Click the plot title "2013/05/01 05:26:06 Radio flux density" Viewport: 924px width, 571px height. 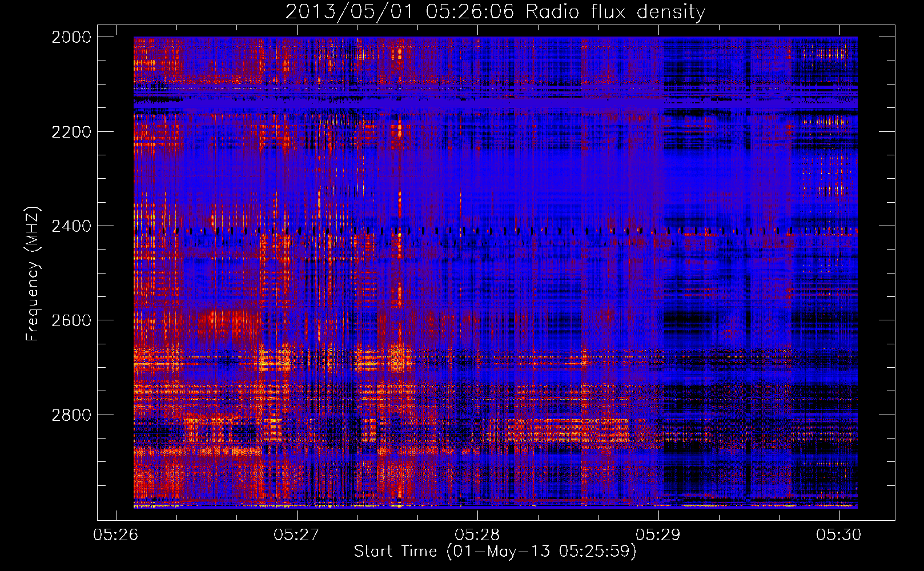coord(495,11)
